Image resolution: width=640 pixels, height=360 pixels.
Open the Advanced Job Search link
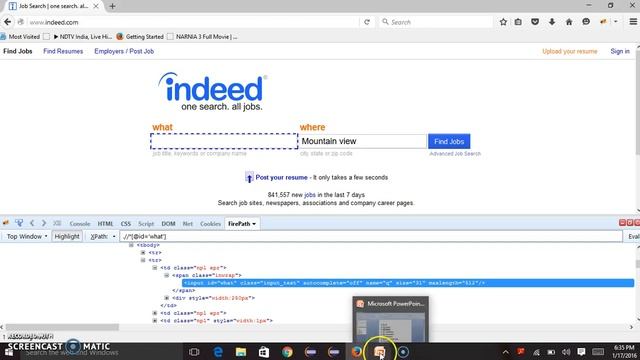pyautogui.click(x=455, y=153)
